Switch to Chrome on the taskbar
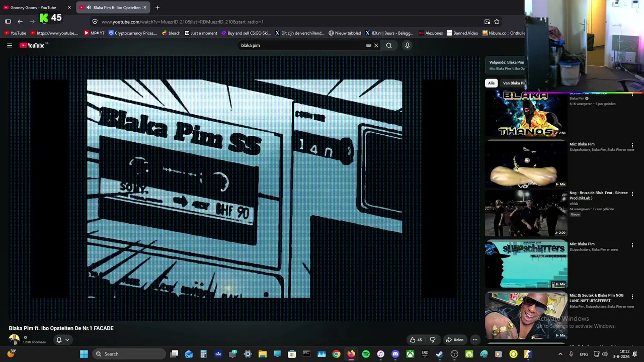The height and width of the screenshot is (362, 644). tap(336, 354)
